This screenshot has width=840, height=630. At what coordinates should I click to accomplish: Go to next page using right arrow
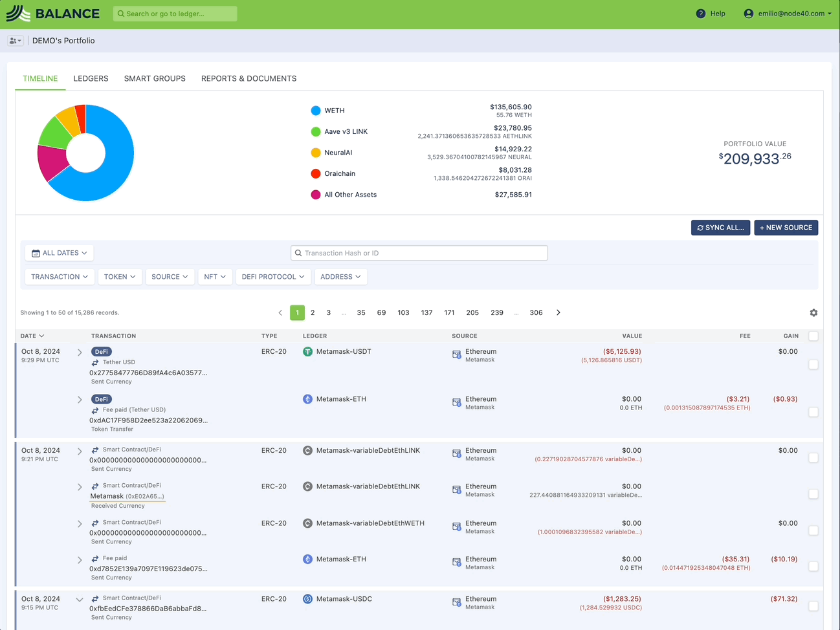point(558,313)
